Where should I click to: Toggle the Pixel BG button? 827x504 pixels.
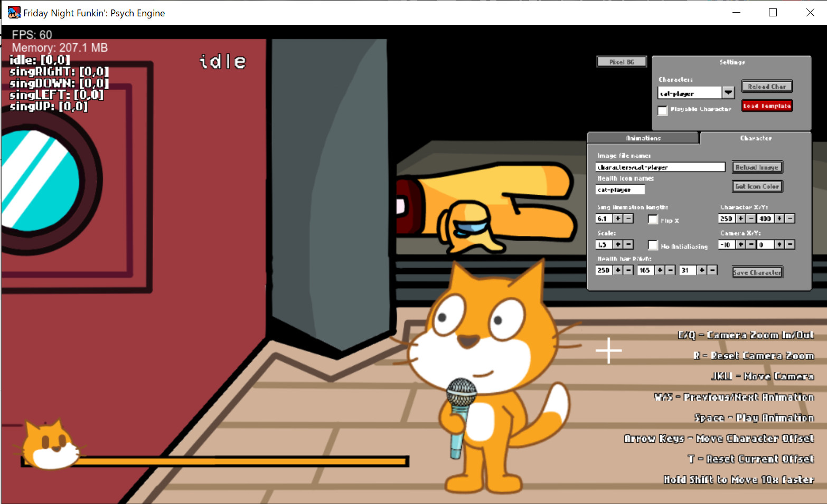click(622, 62)
